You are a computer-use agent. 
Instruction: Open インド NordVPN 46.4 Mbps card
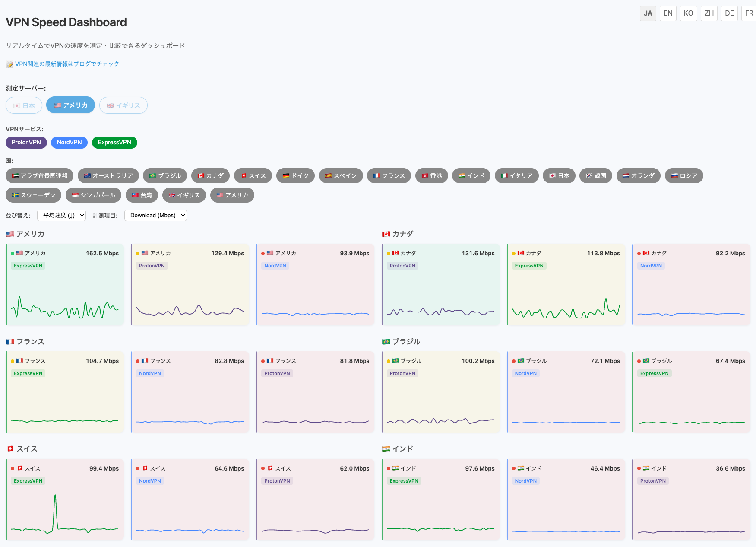pyautogui.click(x=566, y=499)
